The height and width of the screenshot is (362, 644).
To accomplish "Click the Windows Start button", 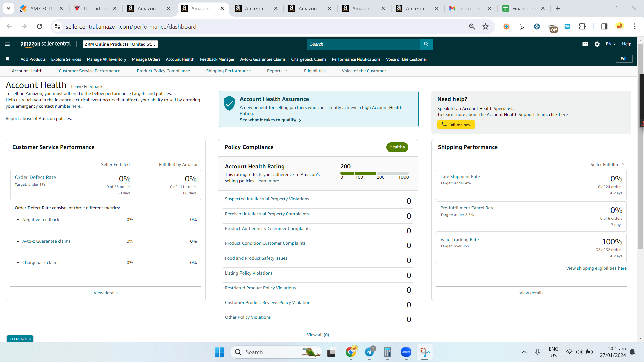I will (219, 352).
